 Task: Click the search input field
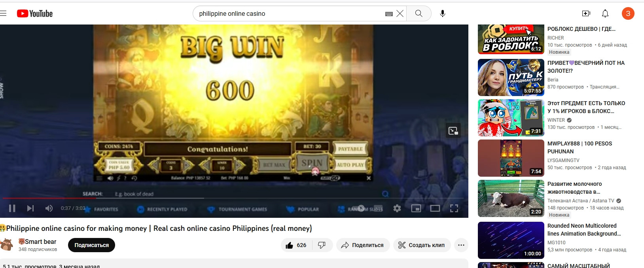291,13
